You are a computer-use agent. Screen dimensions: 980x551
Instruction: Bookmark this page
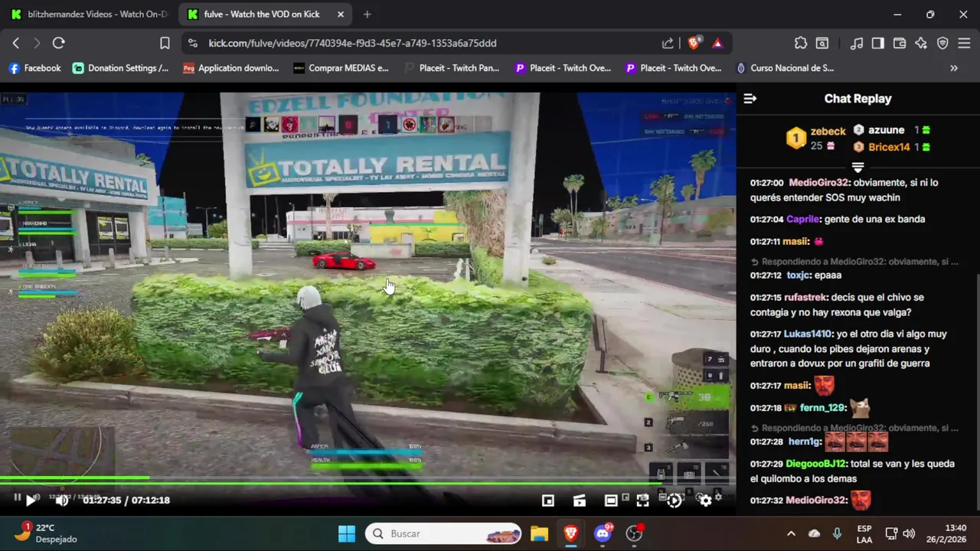(165, 44)
